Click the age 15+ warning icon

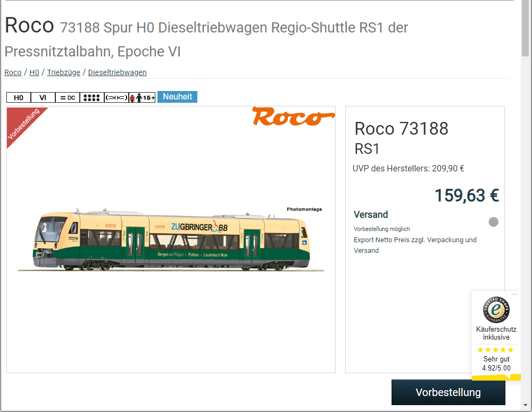click(x=142, y=97)
